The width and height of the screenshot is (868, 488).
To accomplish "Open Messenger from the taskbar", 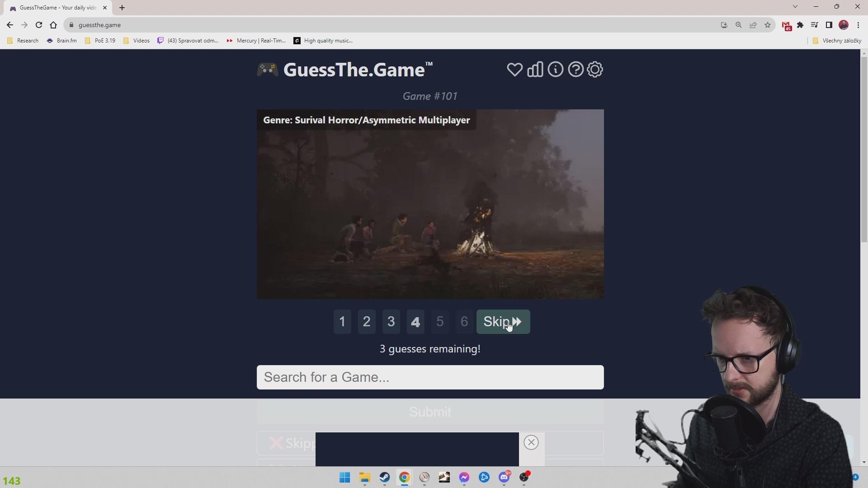I will (x=464, y=477).
